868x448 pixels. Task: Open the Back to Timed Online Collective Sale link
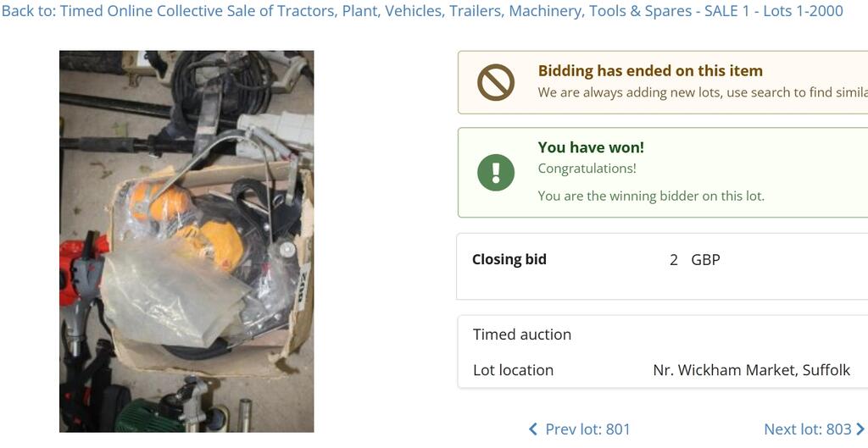[422, 11]
